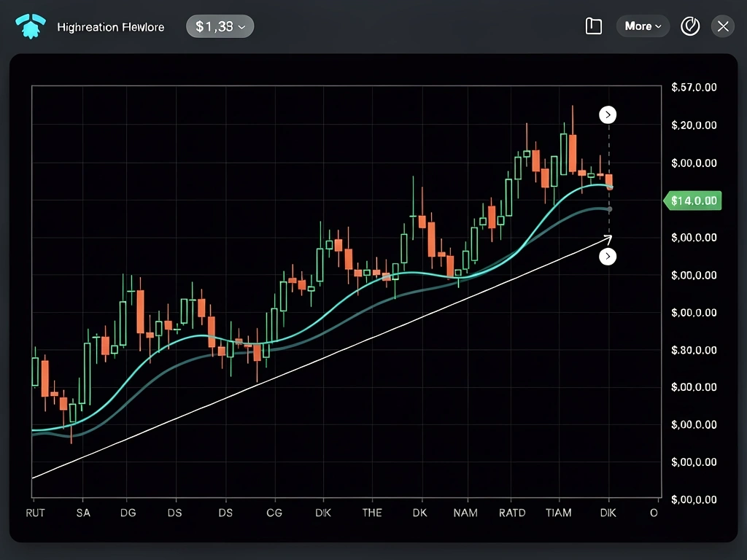
Task: Click the teal app logo icon
Action: pyautogui.click(x=30, y=26)
